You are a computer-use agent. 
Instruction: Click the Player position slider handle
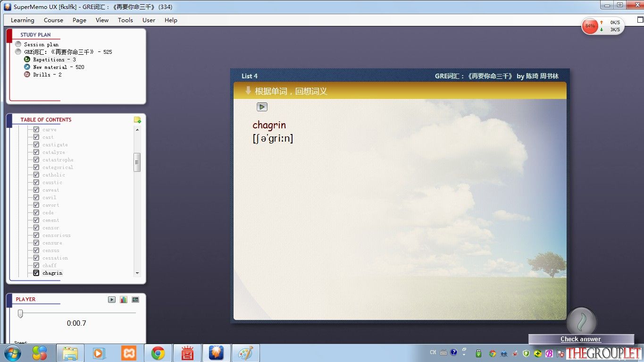pyautogui.click(x=20, y=314)
